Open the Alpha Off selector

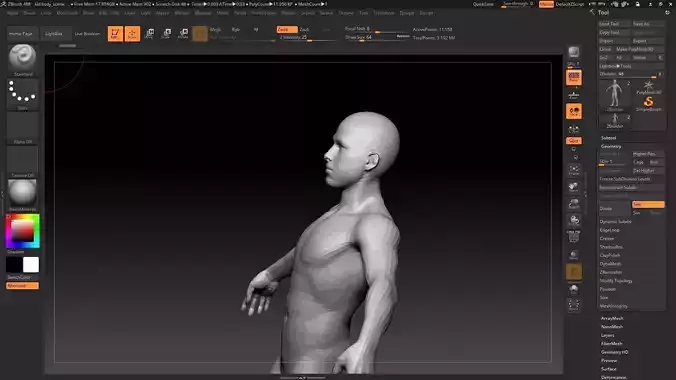point(22,127)
